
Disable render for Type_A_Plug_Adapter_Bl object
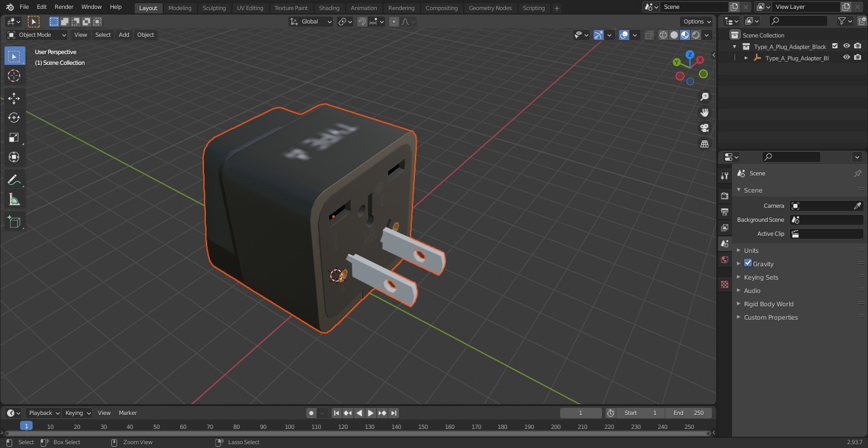(858, 58)
